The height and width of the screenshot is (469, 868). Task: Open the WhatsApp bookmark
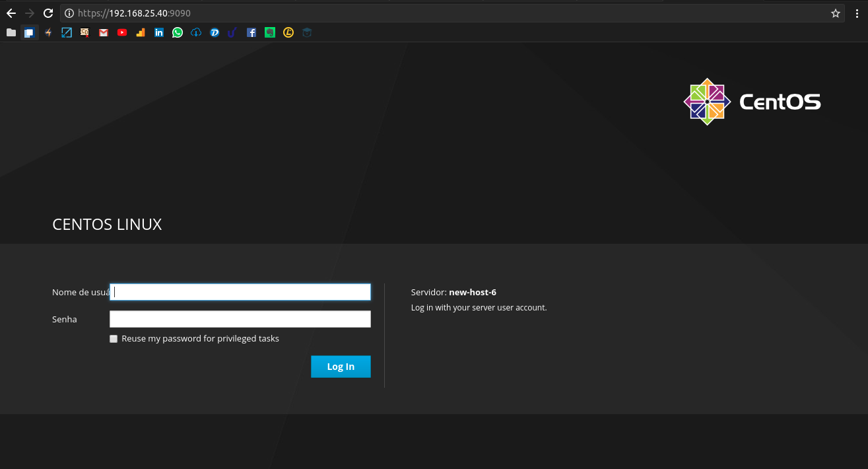click(x=178, y=32)
